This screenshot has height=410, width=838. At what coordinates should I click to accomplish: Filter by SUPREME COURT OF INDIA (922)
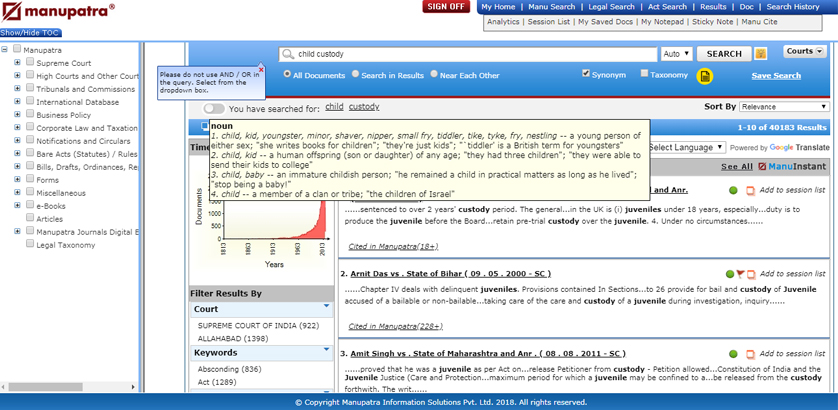click(258, 326)
